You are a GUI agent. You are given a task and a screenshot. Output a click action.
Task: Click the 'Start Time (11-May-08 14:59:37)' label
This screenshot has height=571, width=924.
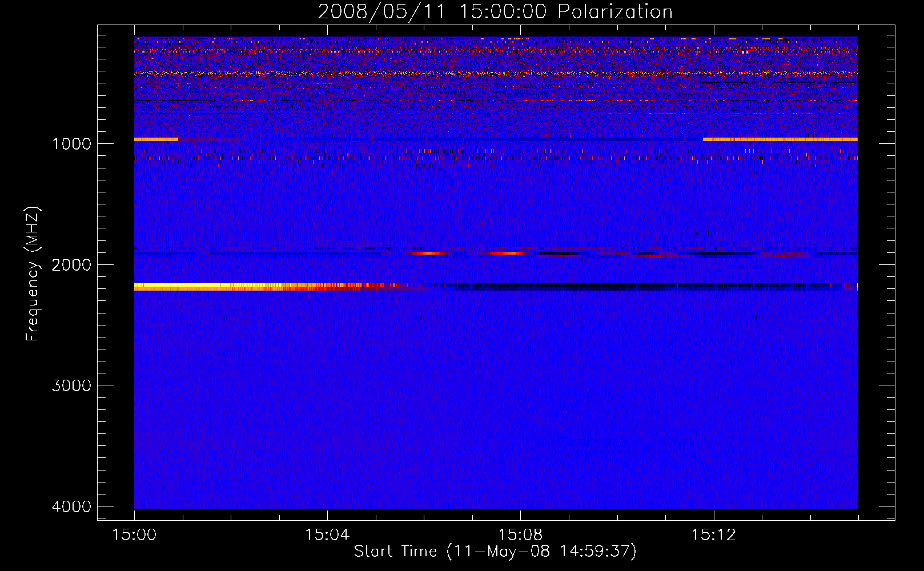tap(495, 552)
